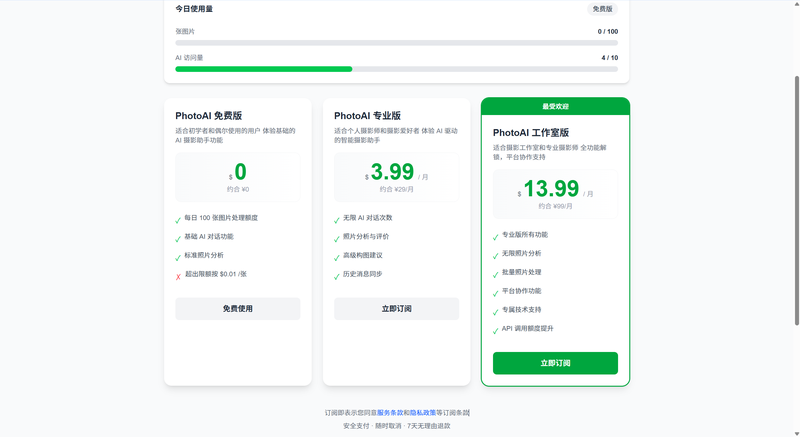
Task: Click red X beside 超出限额按 $0.01 /张
Action: tap(178, 277)
